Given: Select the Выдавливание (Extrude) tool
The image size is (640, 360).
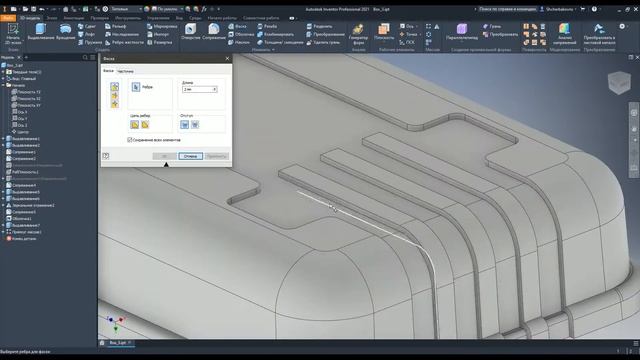Looking at the screenshot, I should [41, 32].
